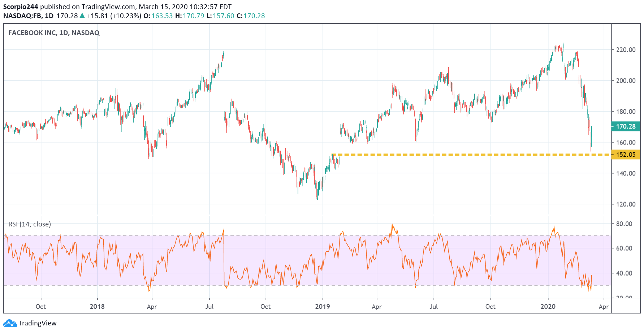Click the RSI 60.00 axis label

[624, 248]
